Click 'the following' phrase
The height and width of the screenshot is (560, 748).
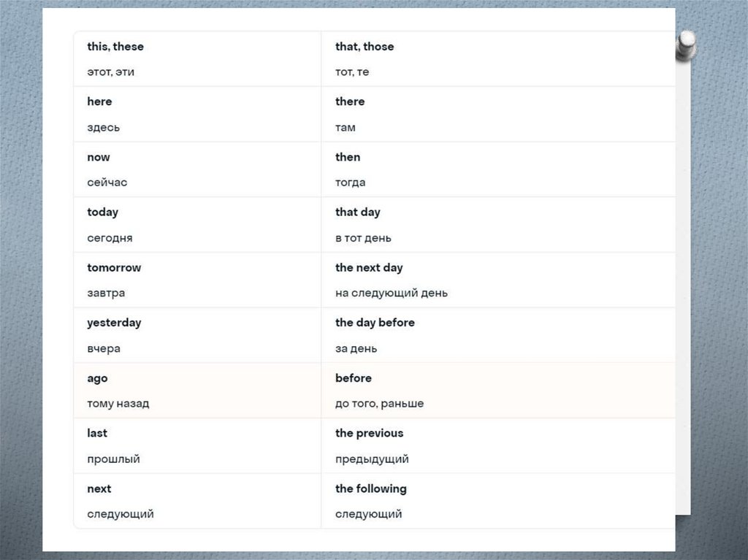tap(371, 488)
